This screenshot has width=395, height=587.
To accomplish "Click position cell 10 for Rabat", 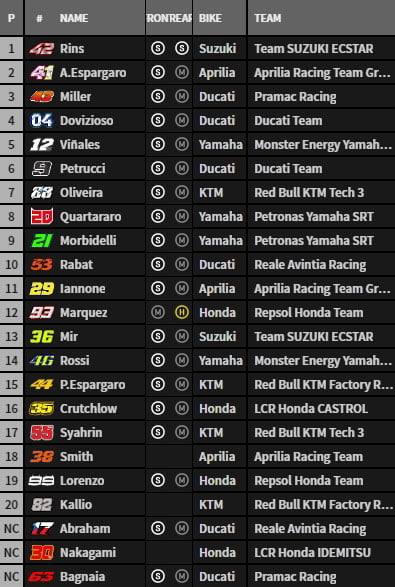I will [x=11, y=265].
